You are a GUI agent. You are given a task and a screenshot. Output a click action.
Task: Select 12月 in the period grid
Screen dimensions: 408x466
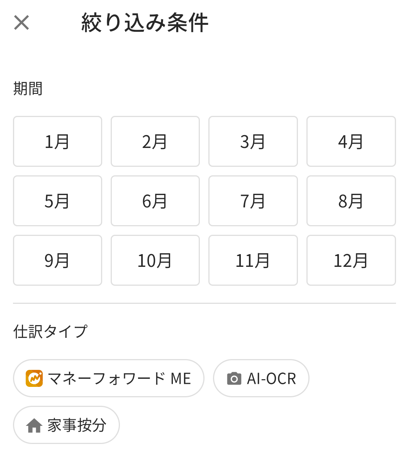[x=351, y=260]
